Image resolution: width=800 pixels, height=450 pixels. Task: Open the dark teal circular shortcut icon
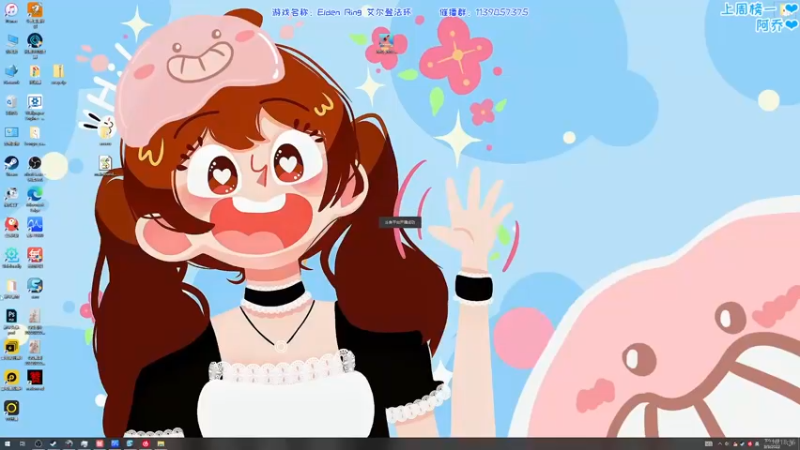coord(35,40)
